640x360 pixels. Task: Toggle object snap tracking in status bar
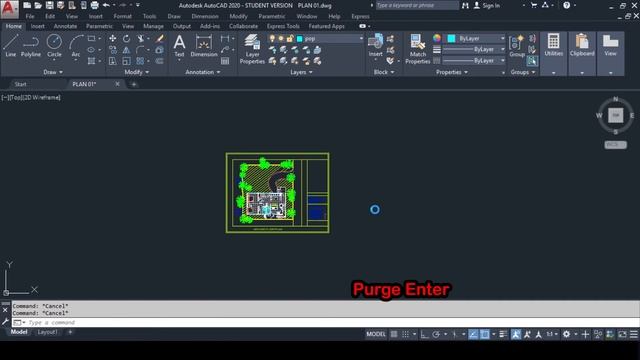pyautogui.click(x=473, y=334)
